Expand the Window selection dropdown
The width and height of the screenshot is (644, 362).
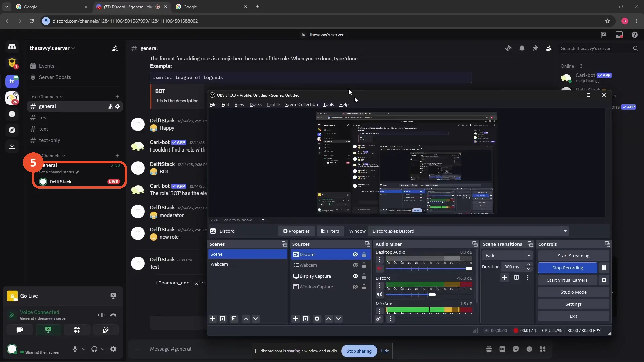[x=565, y=231]
